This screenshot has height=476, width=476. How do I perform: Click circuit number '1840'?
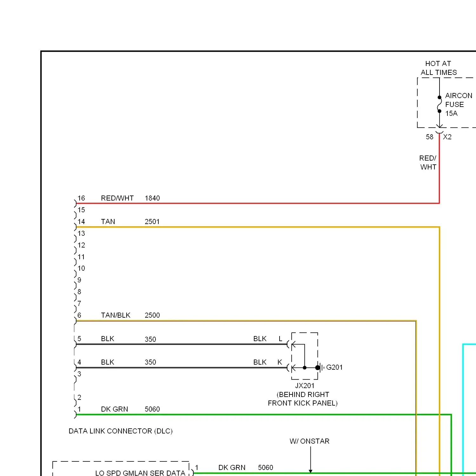152,198
